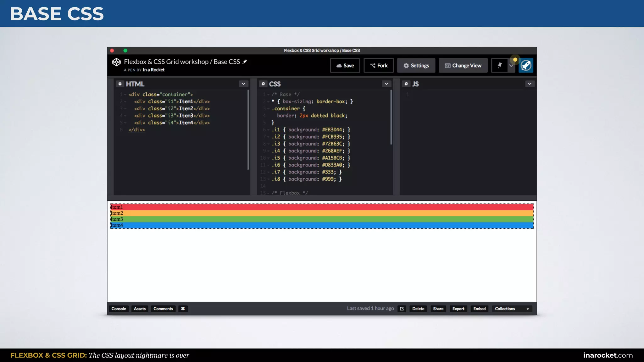Screen dimensions: 644x362
Task: Click the CodePen logo icon
Action: (x=116, y=62)
